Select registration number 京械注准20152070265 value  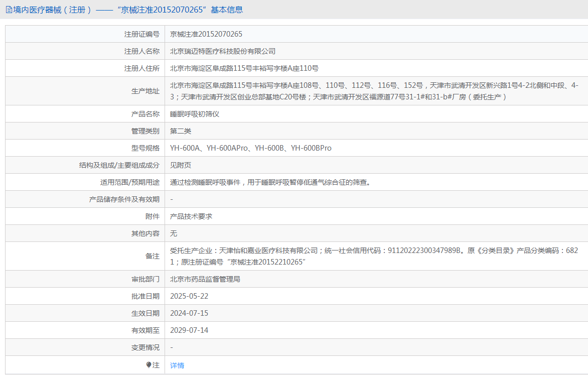click(x=206, y=34)
